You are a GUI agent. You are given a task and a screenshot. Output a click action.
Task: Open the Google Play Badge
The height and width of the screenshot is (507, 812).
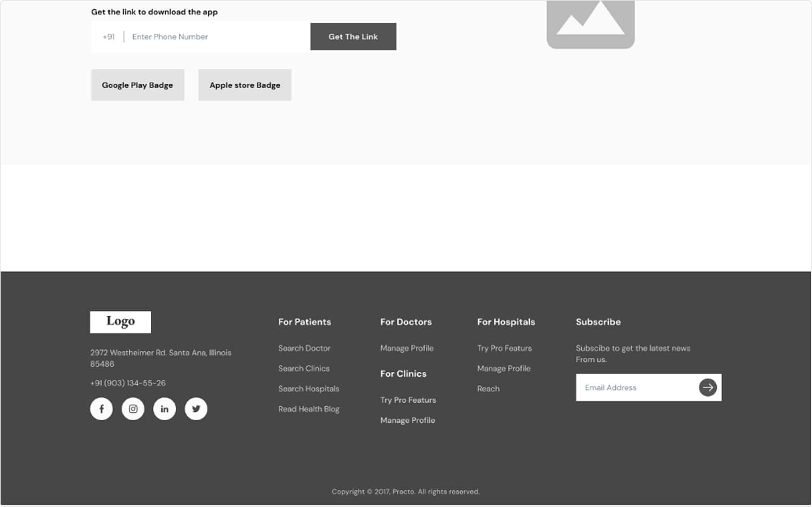(x=138, y=85)
